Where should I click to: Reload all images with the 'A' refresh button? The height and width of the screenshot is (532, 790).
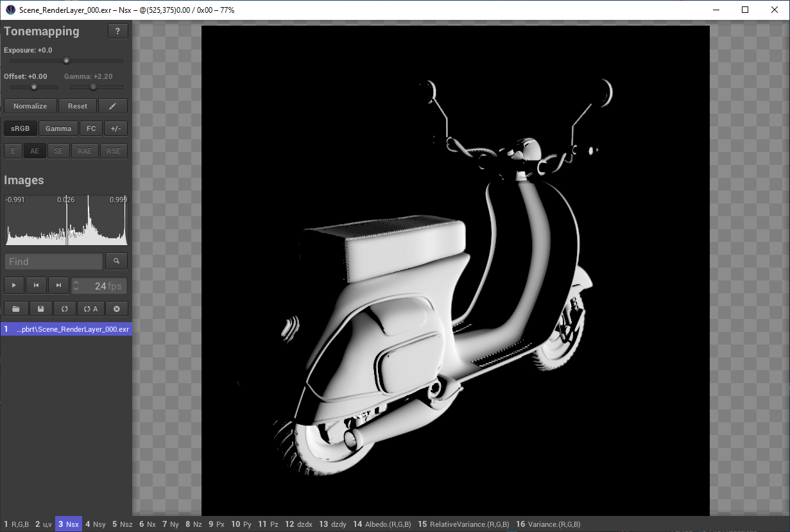pos(90,309)
